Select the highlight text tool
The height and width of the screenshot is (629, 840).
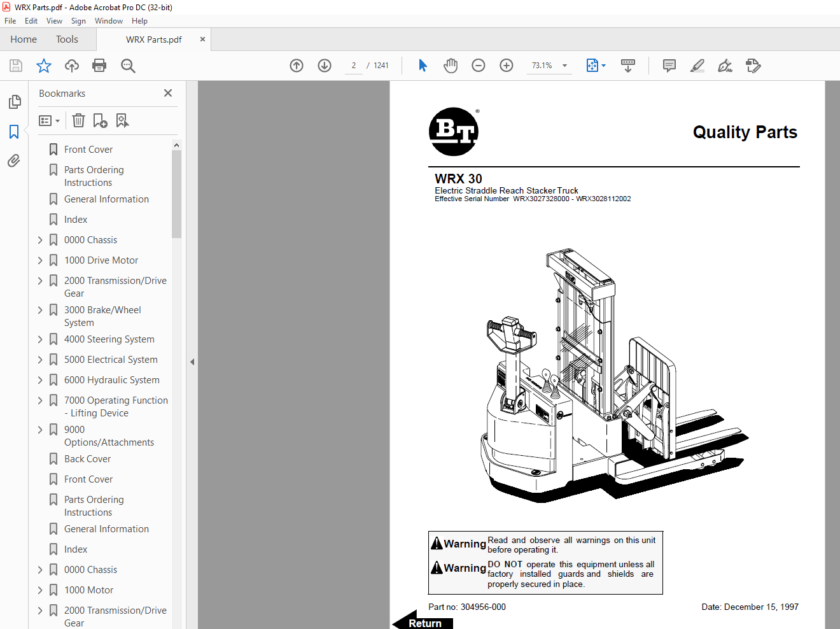[x=697, y=66]
